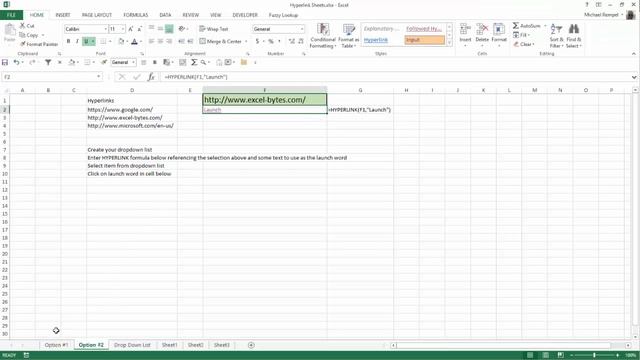The image size is (640, 360).
Task: Open the font name Calibri dropdown
Action: coord(105,29)
